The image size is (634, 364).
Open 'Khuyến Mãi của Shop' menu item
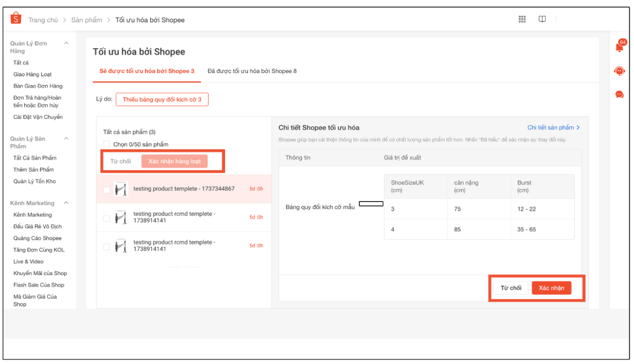pos(40,274)
